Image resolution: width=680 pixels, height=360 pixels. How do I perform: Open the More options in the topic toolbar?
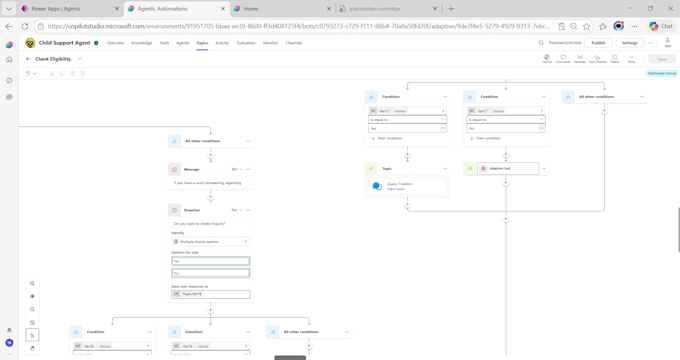(x=631, y=59)
